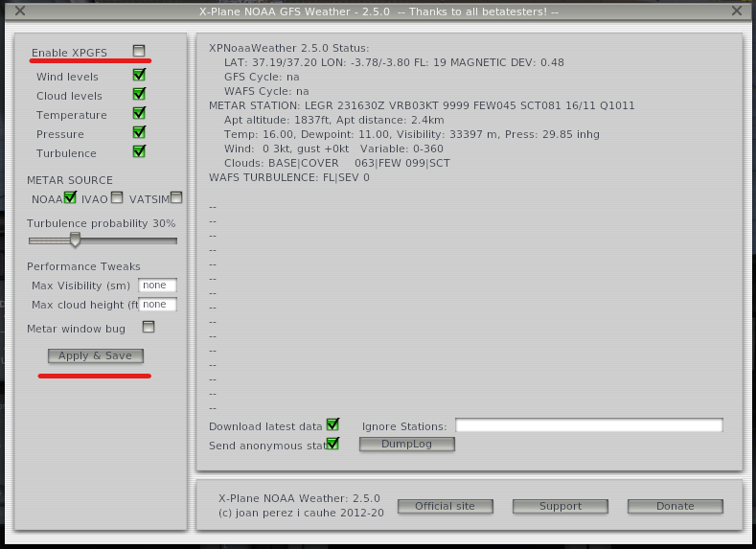
Task: Click the 'WAFS Cycle: na' text
Action: (x=266, y=91)
